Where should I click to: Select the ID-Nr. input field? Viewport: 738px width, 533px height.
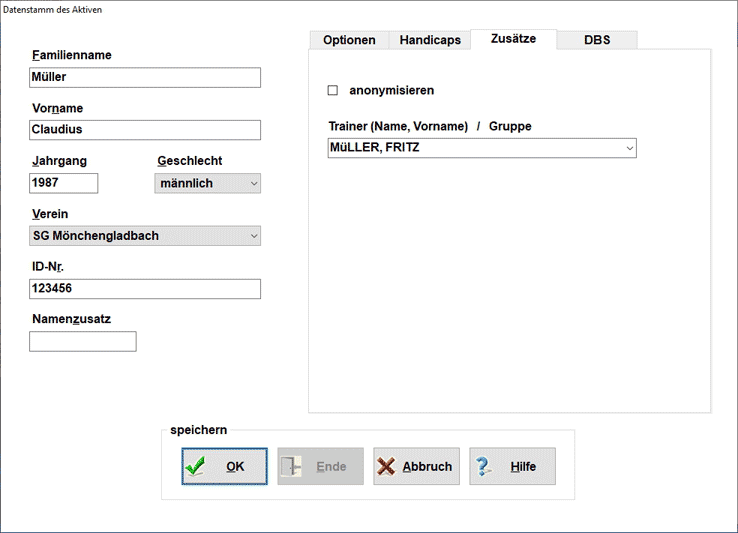tap(145, 289)
